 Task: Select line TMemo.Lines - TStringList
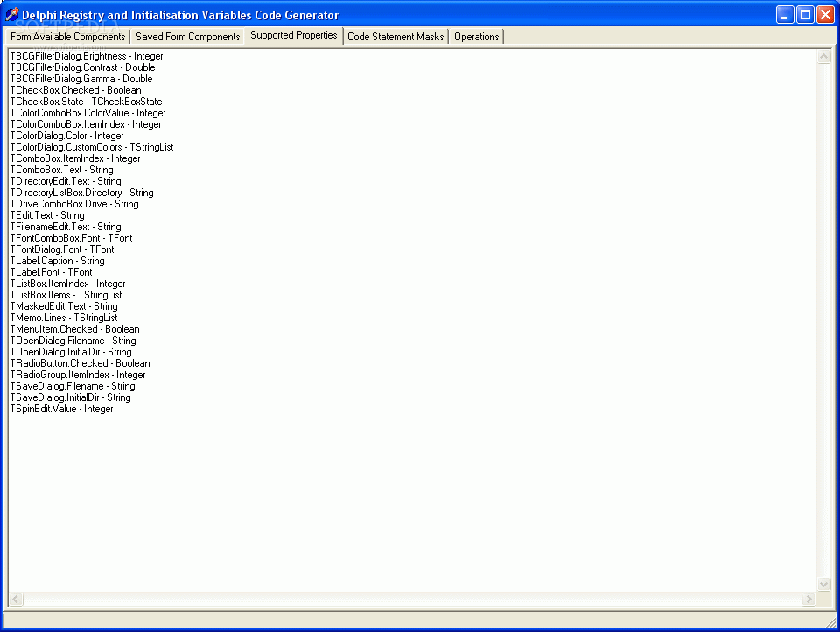pyautogui.click(x=64, y=318)
